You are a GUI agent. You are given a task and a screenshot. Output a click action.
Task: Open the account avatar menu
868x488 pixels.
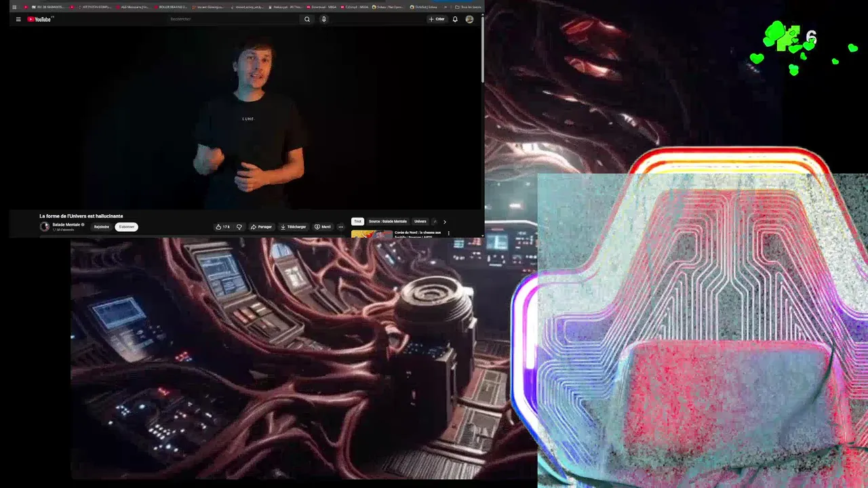coord(469,19)
